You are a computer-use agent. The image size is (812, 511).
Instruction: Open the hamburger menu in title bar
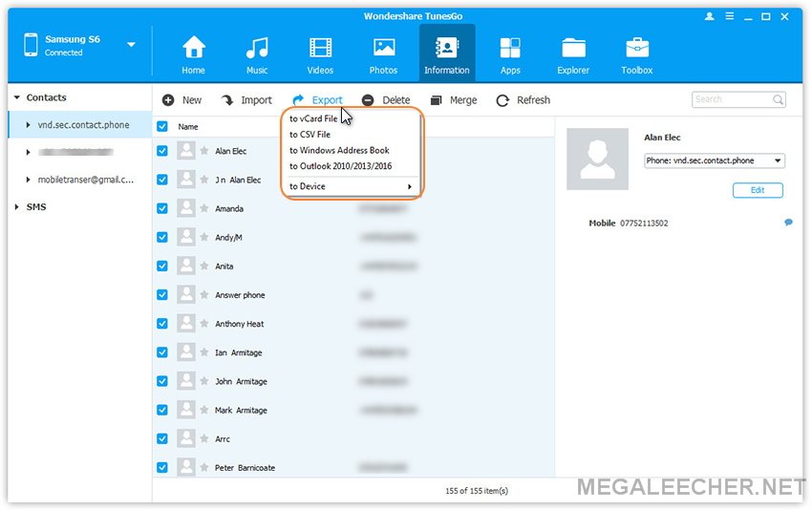(729, 16)
